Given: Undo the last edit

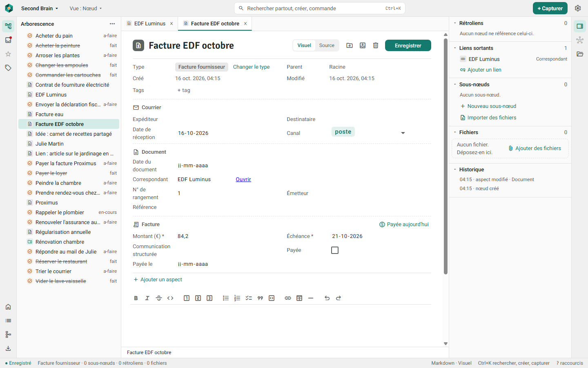Looking at the screenshot, I should (327, 298).
